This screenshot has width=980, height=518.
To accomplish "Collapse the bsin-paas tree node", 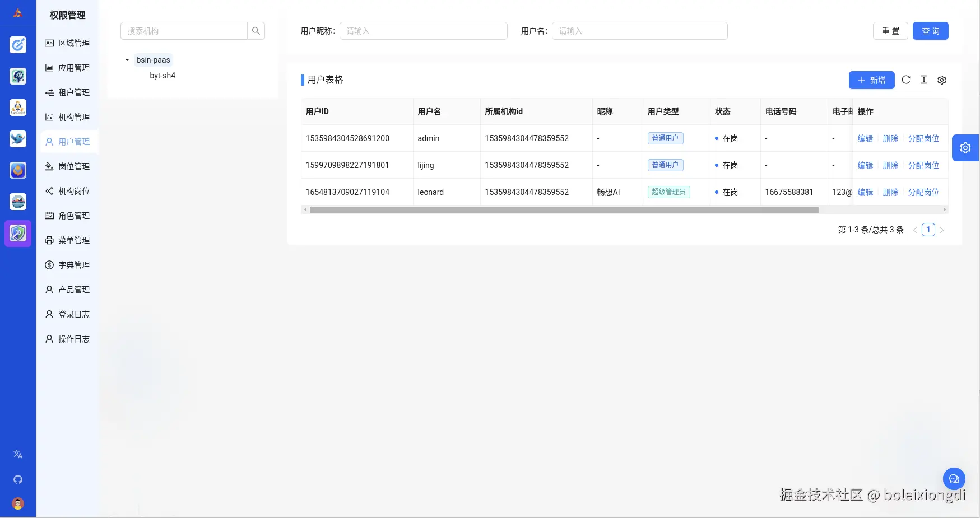I will (127, 60).
